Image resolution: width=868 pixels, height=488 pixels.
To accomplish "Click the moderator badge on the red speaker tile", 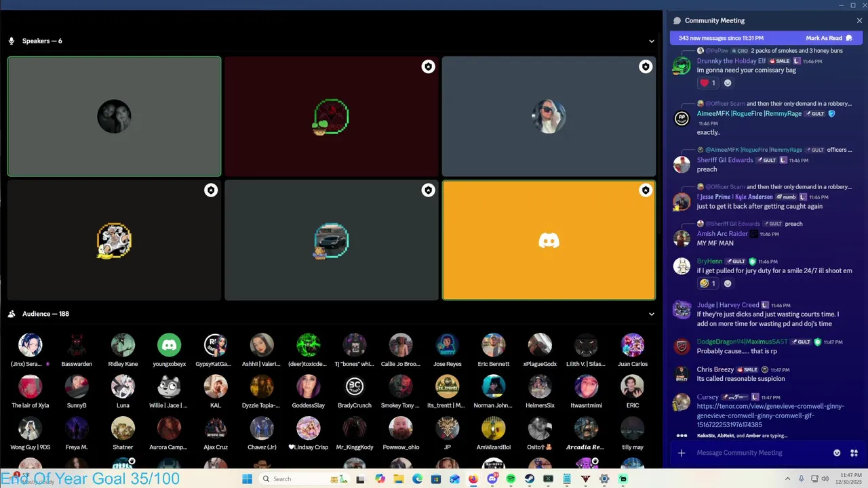I will click(x=428, y=66).
